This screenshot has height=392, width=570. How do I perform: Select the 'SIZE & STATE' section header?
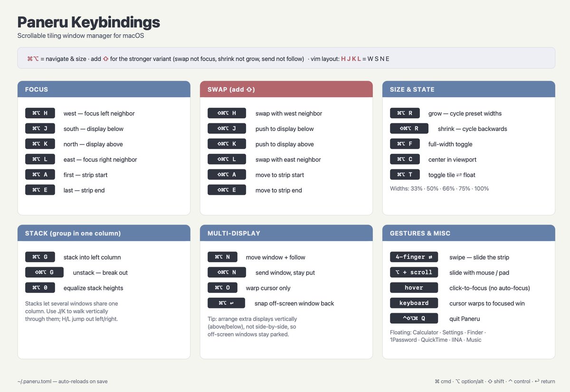469,89
